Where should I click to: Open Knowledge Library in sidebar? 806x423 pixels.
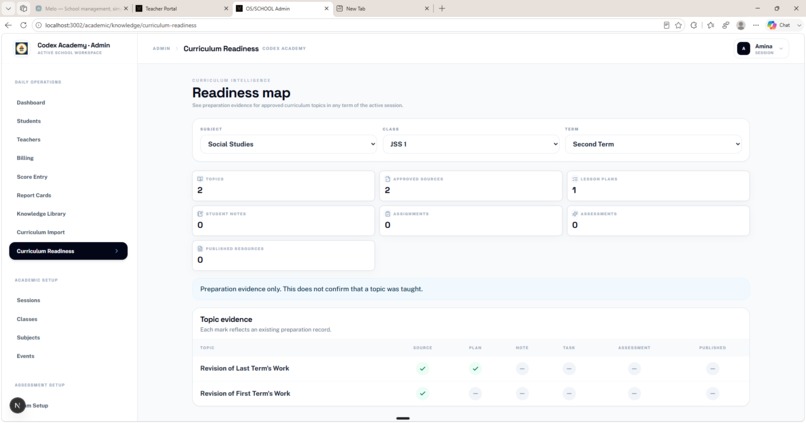[x=41, y=213]
